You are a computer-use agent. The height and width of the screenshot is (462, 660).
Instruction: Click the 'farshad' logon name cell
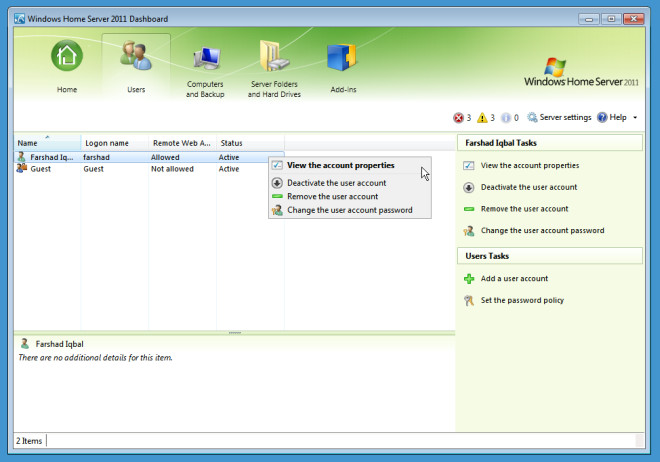[96, 157]
